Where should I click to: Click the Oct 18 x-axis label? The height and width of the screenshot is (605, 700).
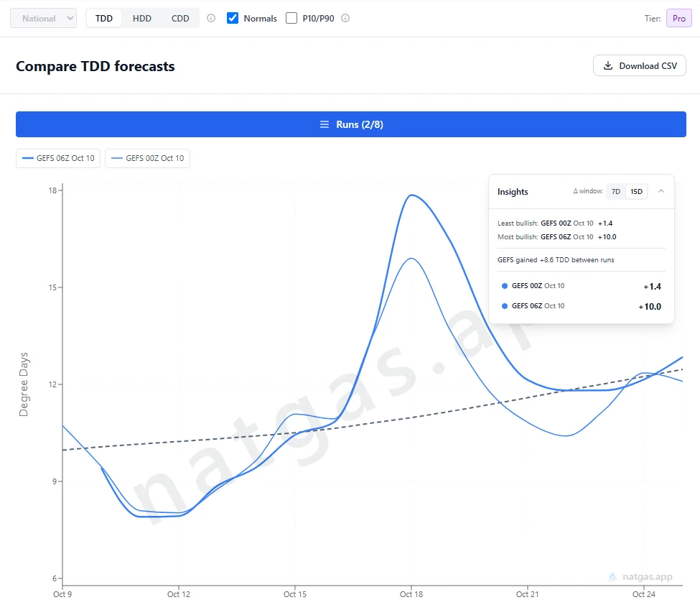pos(411,594)
